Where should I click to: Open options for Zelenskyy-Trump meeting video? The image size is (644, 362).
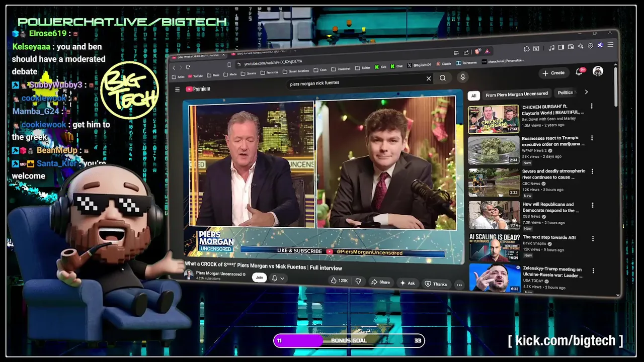[592, 270]
